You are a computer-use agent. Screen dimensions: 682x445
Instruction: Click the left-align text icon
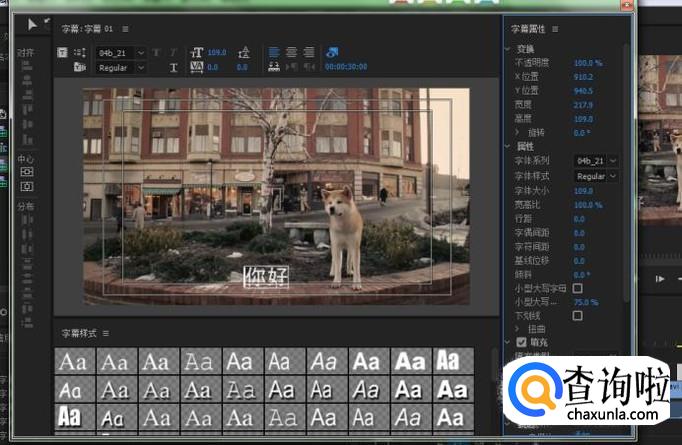pyautogui.click(x=272, y=52)
